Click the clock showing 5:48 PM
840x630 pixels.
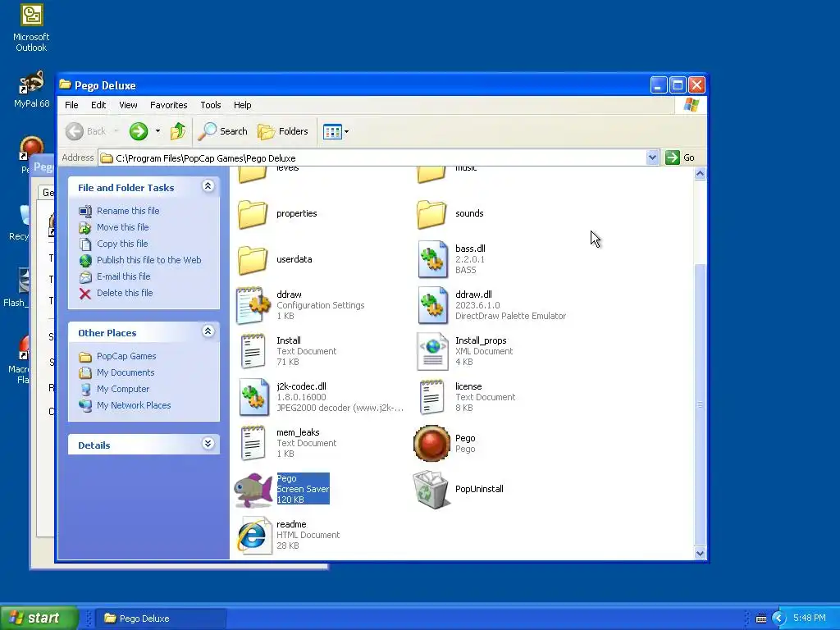point(810,619)
